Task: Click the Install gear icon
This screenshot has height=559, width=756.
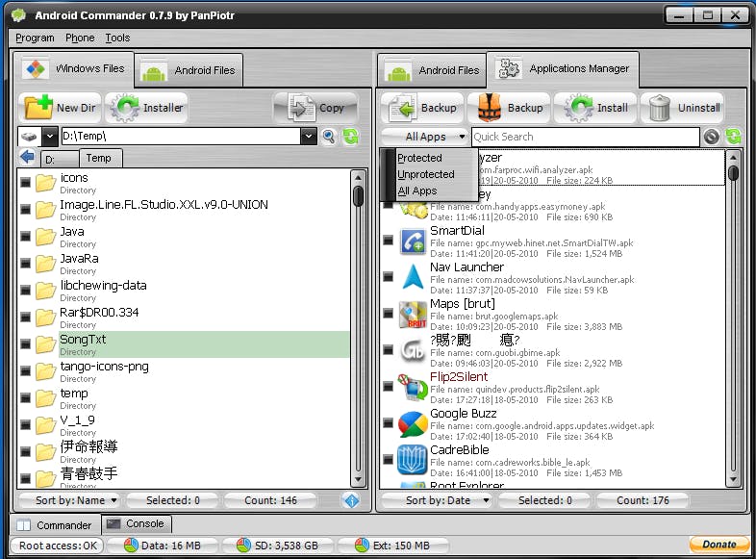Action: coord(579,108)
